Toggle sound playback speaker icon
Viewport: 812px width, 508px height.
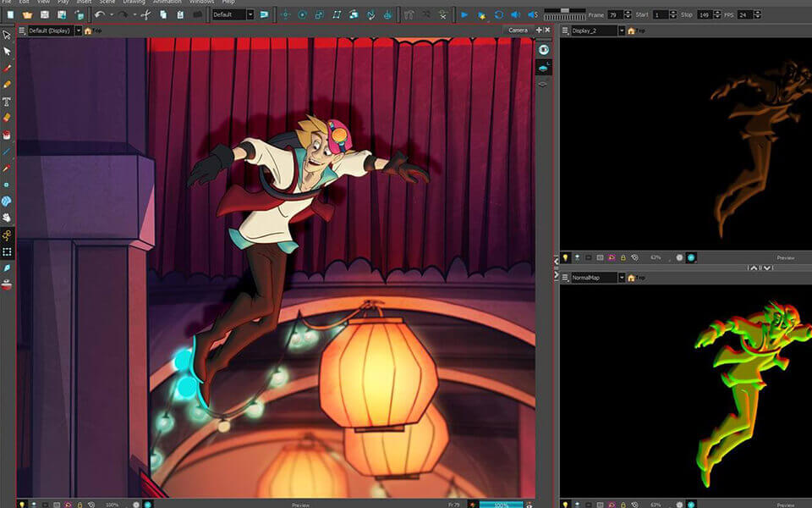click(515, 15)
